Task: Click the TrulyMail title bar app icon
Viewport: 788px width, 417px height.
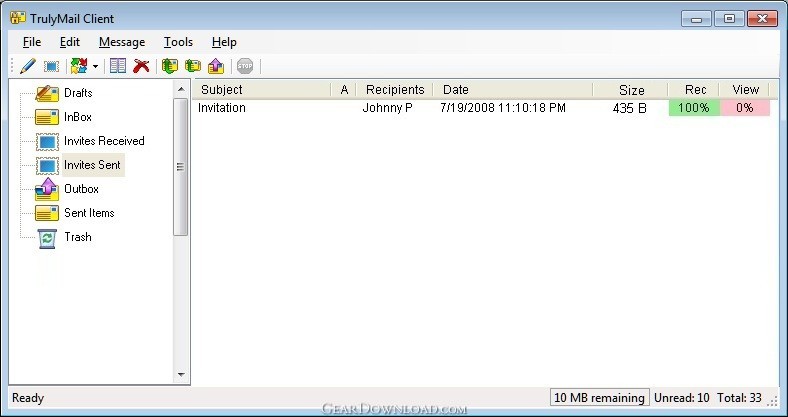Action: (x=18, y=18)
